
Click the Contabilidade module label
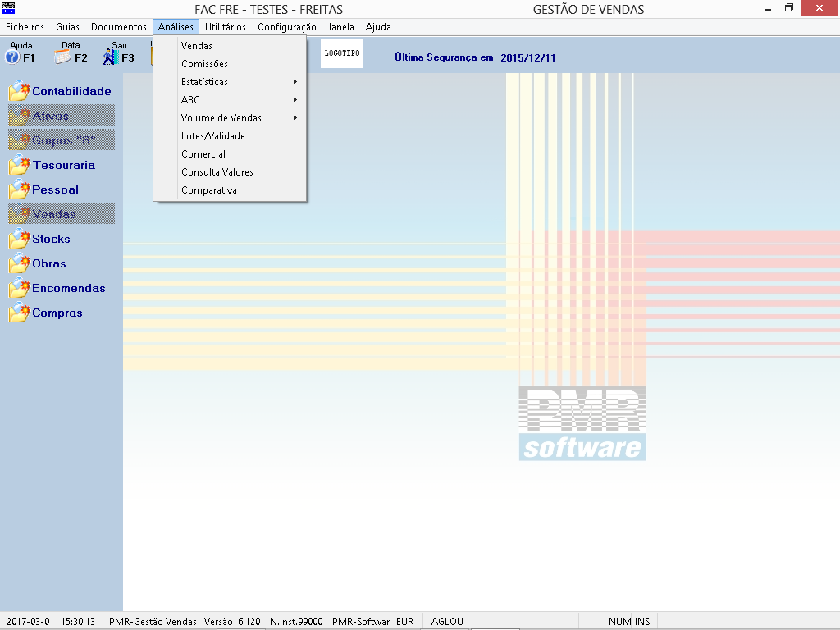[x=72, y=91]
